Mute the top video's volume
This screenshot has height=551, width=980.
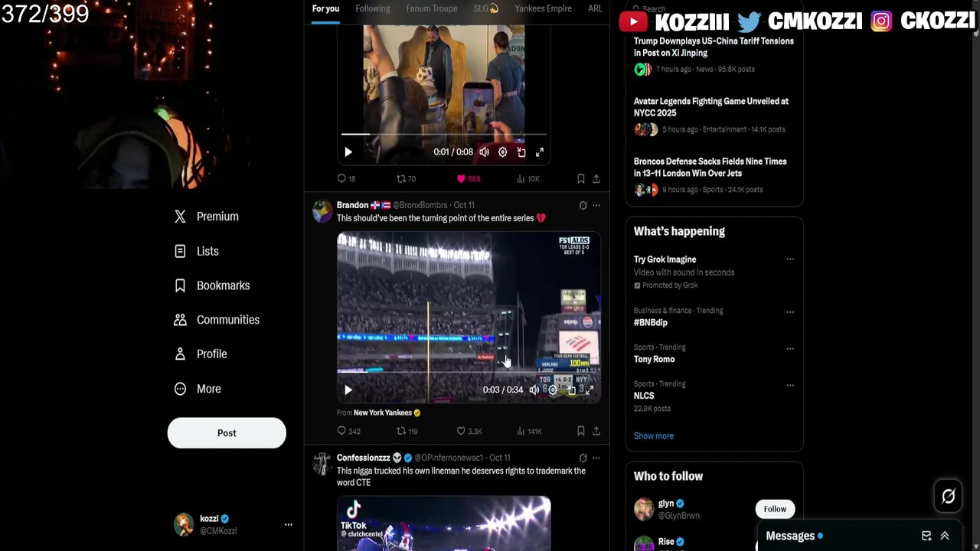click(x=484, y=152)
